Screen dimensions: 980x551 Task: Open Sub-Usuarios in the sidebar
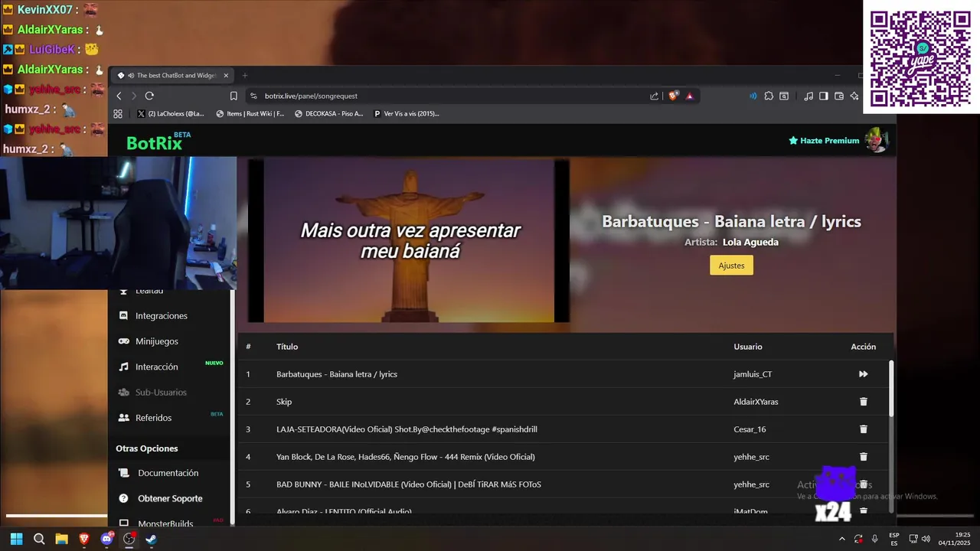coord(161,393)
